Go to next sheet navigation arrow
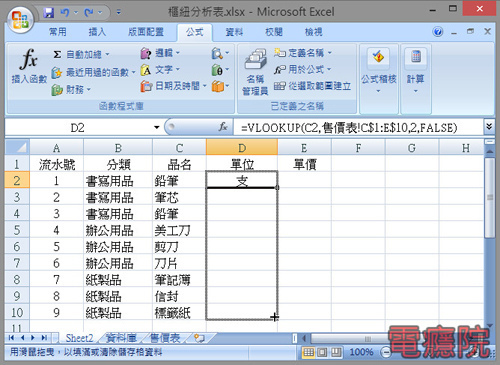Image resolution: width=500 pixels, height=365 pixels. click(x=33, y=338)
